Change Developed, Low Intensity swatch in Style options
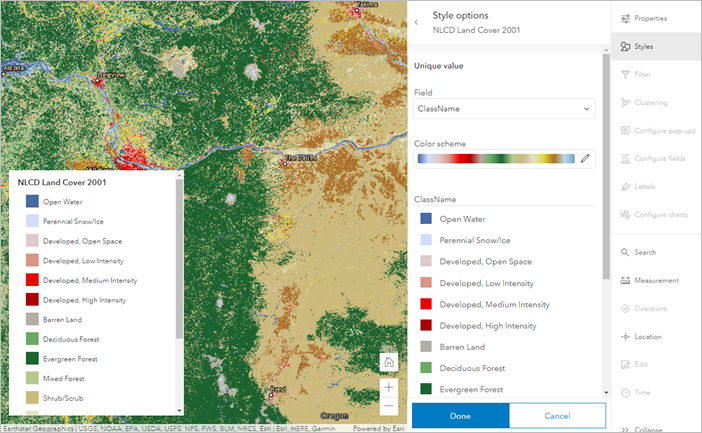This screenshot has height=433, width=702. pos(426,283)
